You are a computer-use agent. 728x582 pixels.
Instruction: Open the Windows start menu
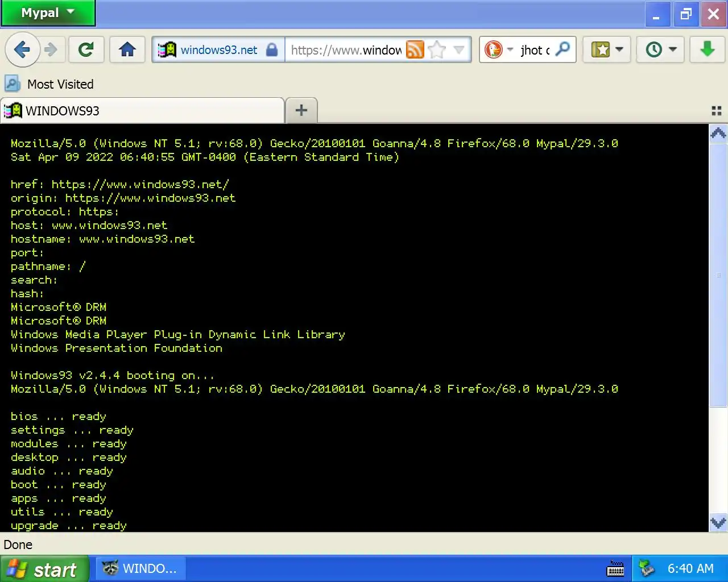44,569
